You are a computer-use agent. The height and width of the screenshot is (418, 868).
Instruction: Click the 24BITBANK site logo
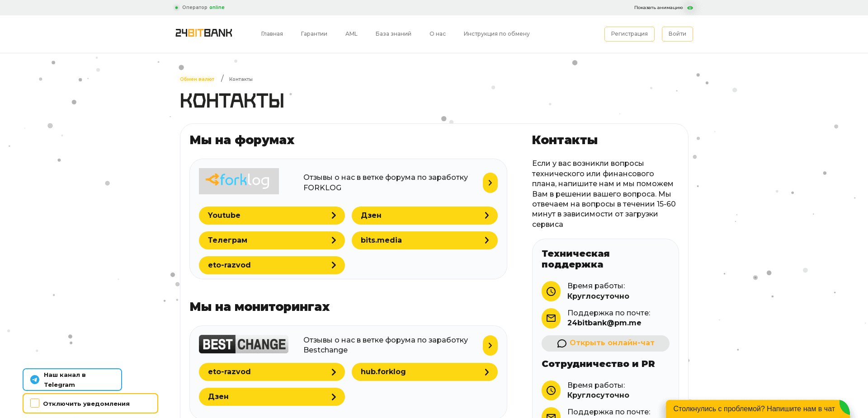pos(203,33)
